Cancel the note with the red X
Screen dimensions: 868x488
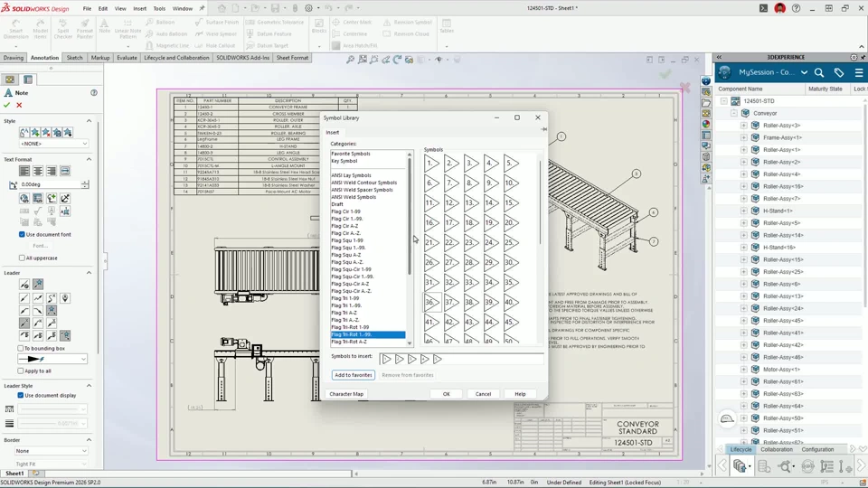(x=19, y=105)
